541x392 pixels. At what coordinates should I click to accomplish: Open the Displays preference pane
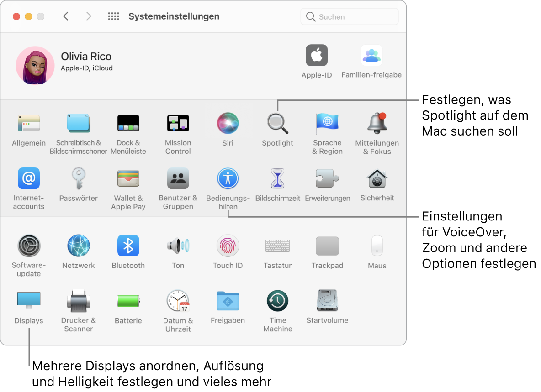click(28, 300)
